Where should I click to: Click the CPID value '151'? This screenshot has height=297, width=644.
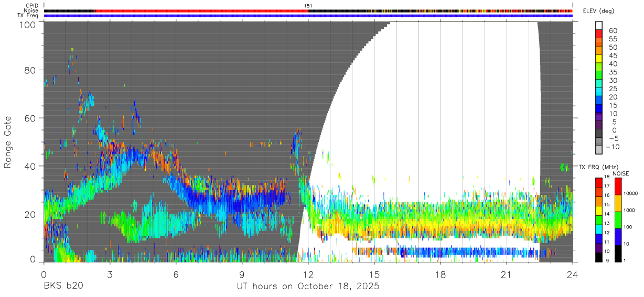tap(308, 6)
